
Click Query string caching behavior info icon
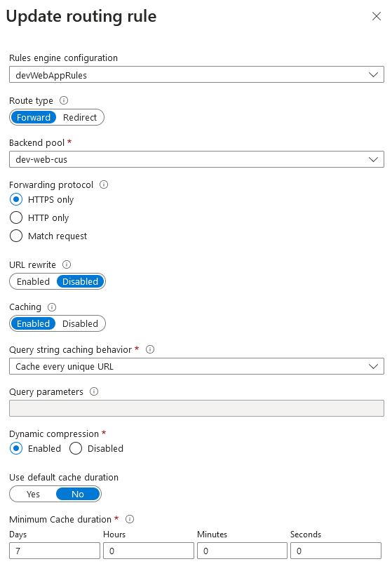tap(150, 349)
